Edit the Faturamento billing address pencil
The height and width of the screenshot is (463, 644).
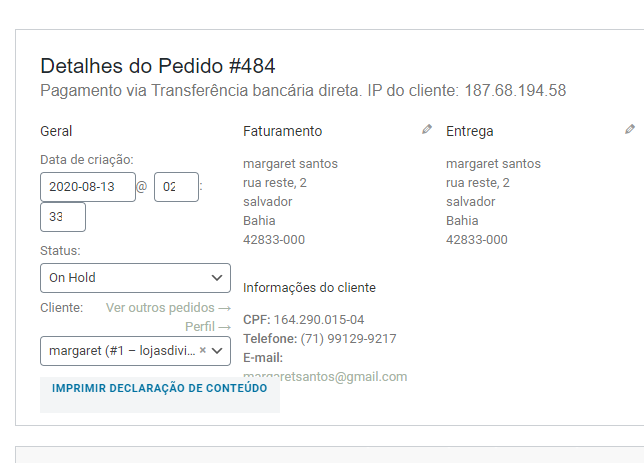coord(427,129)
